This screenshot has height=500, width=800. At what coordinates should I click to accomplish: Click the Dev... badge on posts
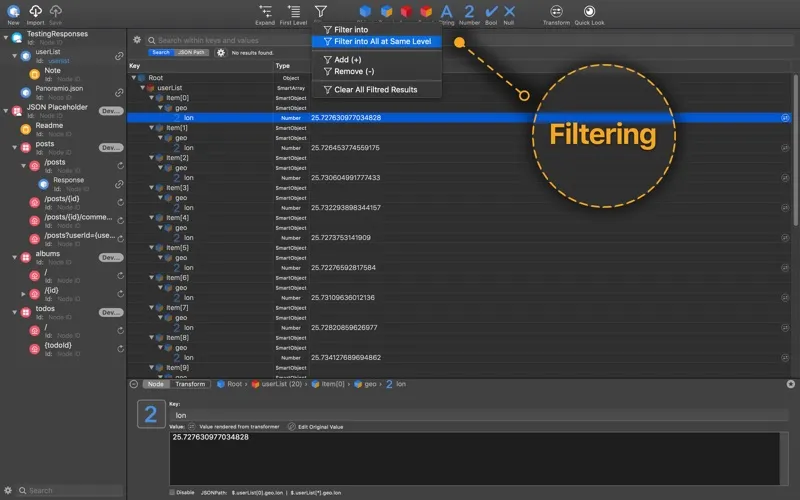111,147
